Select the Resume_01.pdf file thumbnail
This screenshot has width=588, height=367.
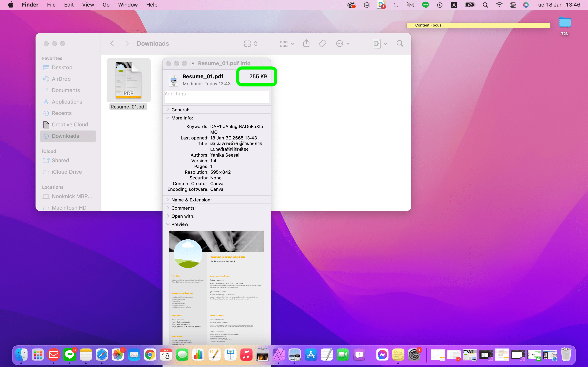tap(128, 80)
